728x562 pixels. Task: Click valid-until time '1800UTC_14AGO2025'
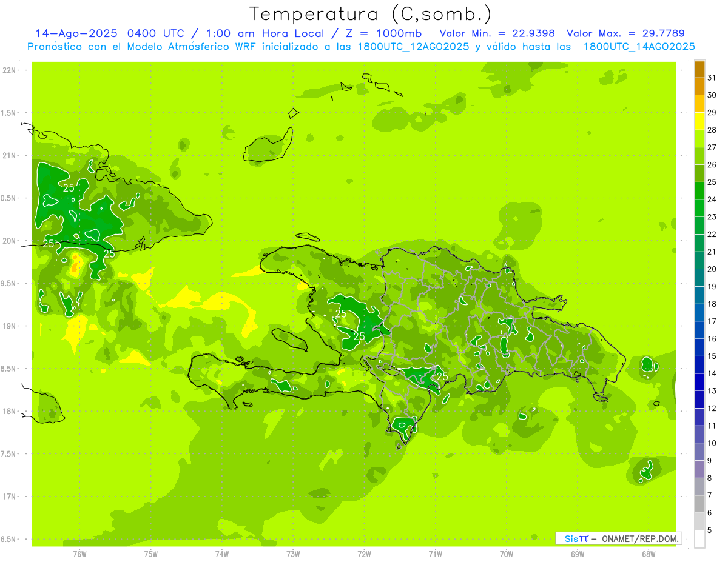pyautogui.click(x=639, y=47)
